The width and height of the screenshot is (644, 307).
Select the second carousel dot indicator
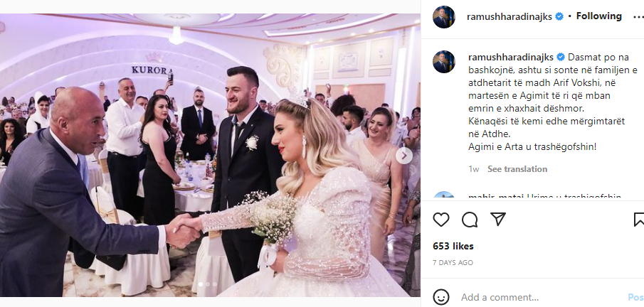(x=207, y=284)
